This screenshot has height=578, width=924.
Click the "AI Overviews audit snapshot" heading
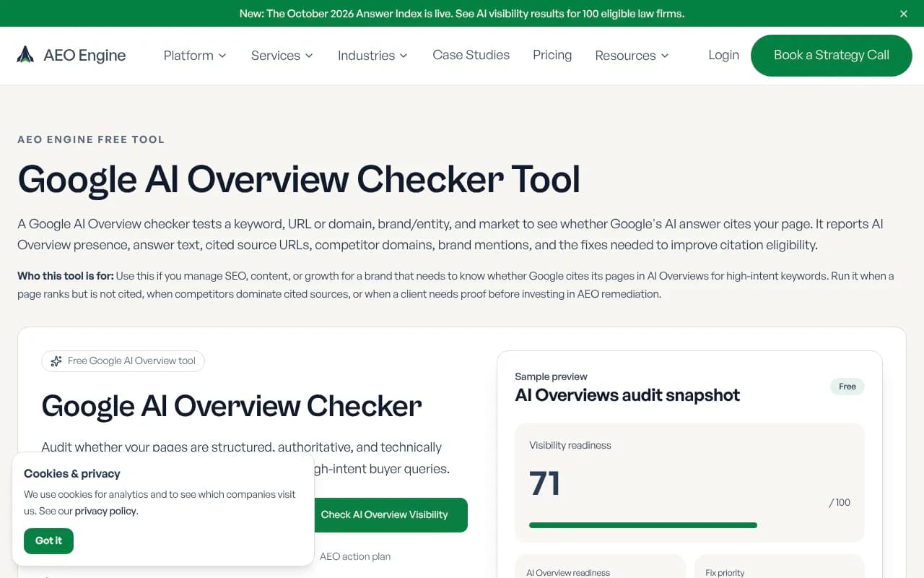coord(627,395)
